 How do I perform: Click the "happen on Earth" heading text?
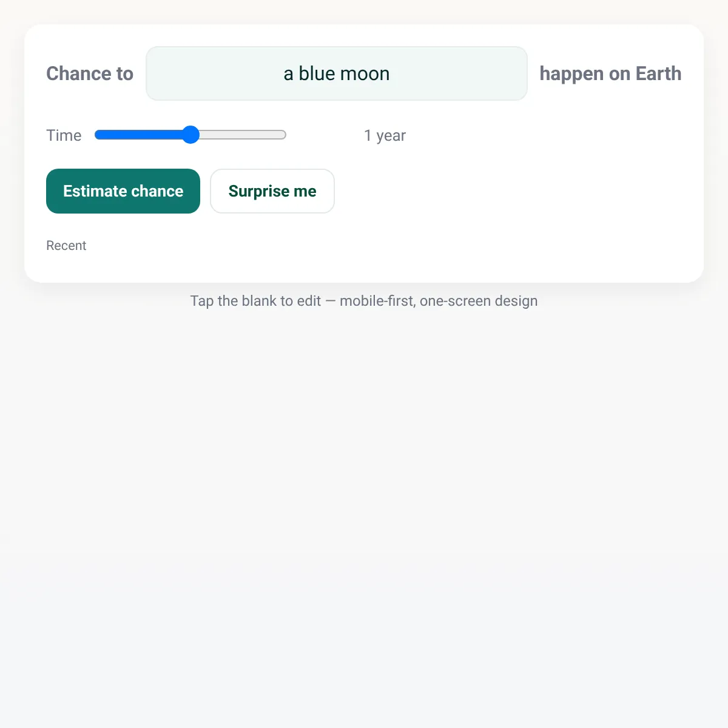[x=610, y=73]
